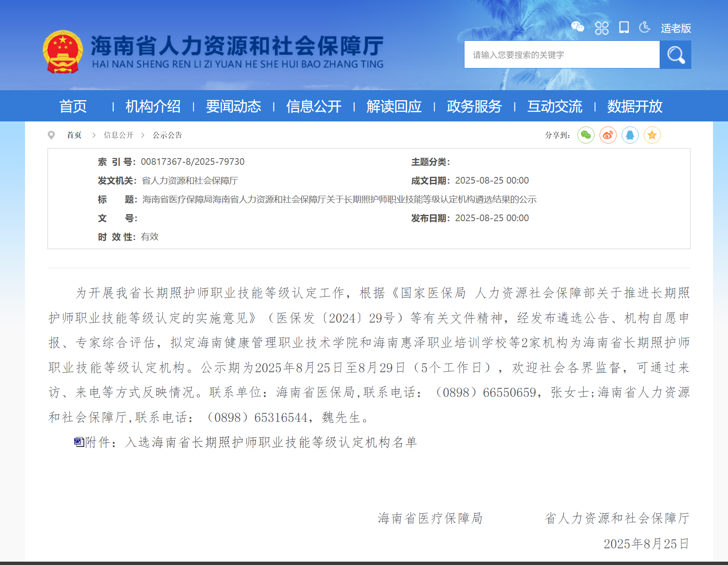Click the accessibility icon beside 适老版
This screenshot has height=565, width=728.
coord(645,28)
